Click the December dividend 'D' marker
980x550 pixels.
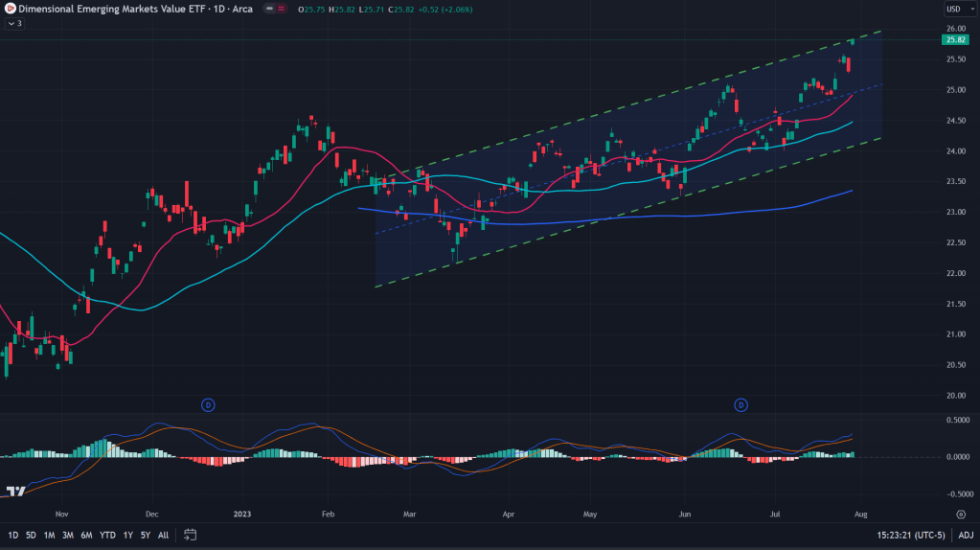tap(208, 405)
